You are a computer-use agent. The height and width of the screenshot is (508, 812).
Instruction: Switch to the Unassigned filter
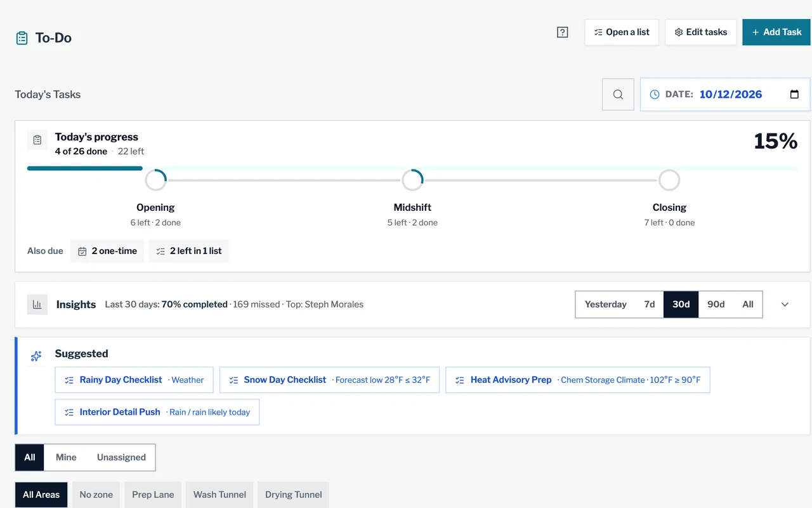click(121, 457)
